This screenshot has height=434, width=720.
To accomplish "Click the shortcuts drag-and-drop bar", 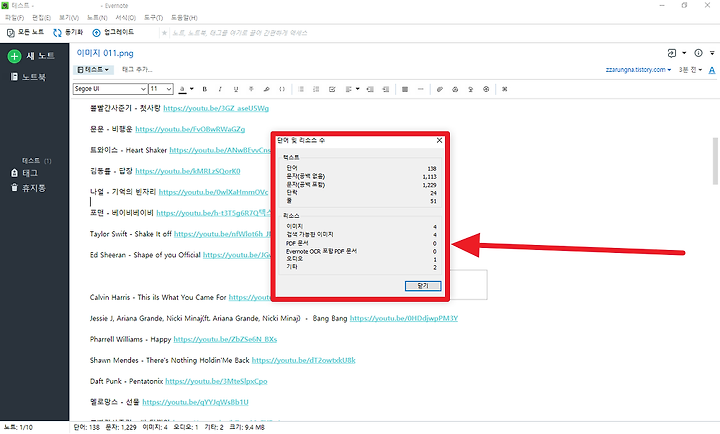I will click(239, 33).
